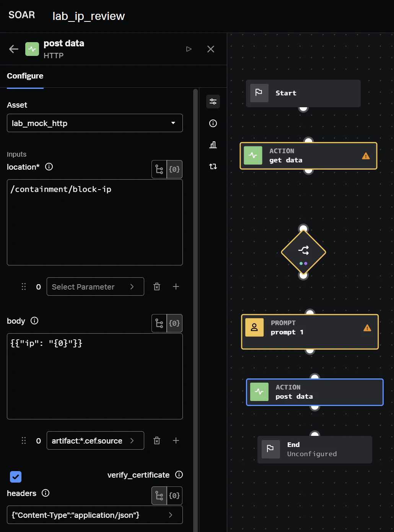Grab the drag handle of location parameter 0

(24, 286)
